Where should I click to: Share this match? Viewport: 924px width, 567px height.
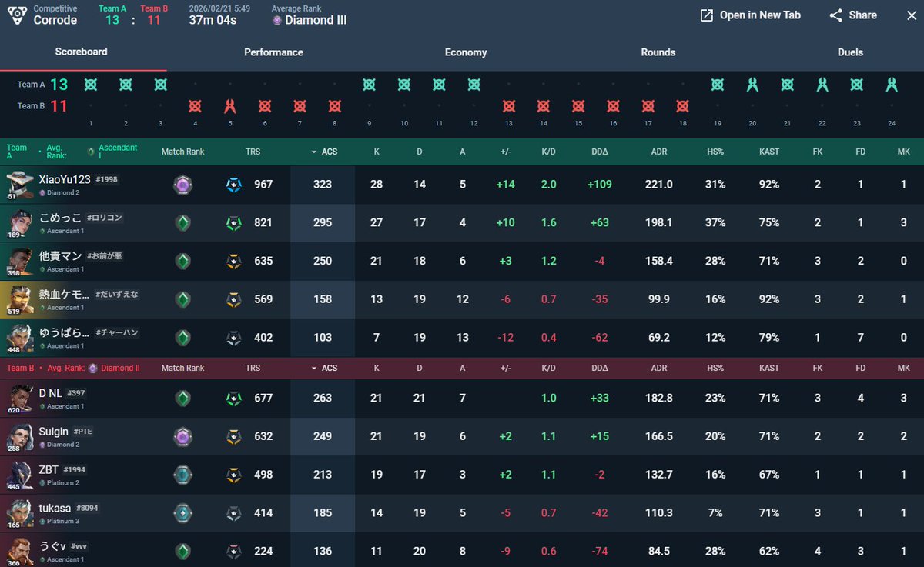853,15
